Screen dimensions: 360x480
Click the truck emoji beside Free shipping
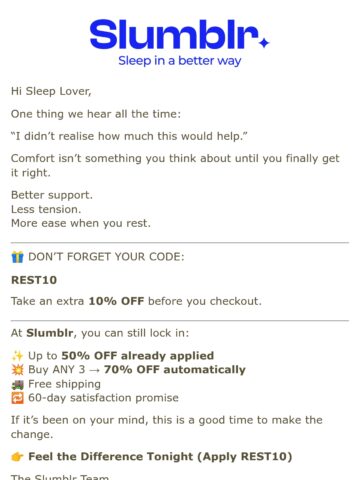click(17, 384)
